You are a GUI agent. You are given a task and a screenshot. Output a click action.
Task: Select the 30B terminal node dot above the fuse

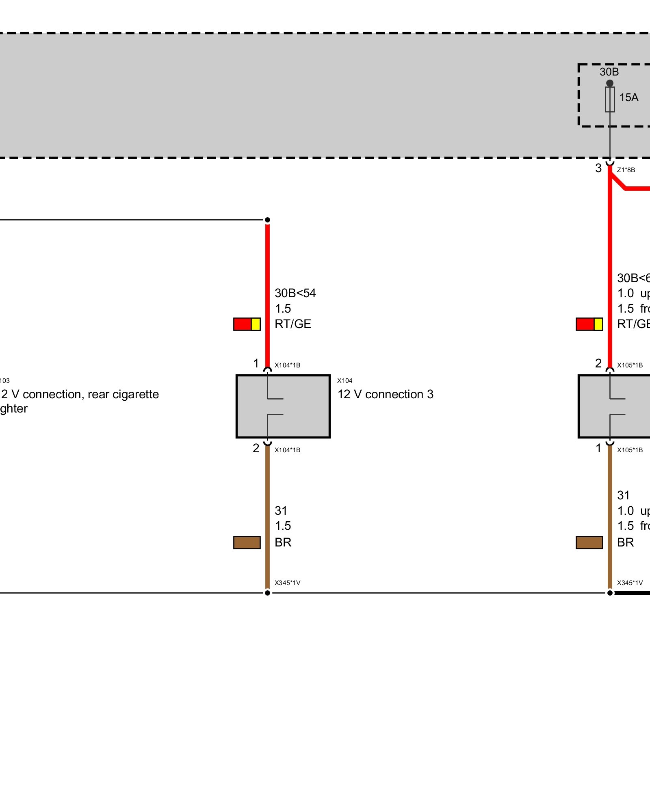click(x=610, y=83)
